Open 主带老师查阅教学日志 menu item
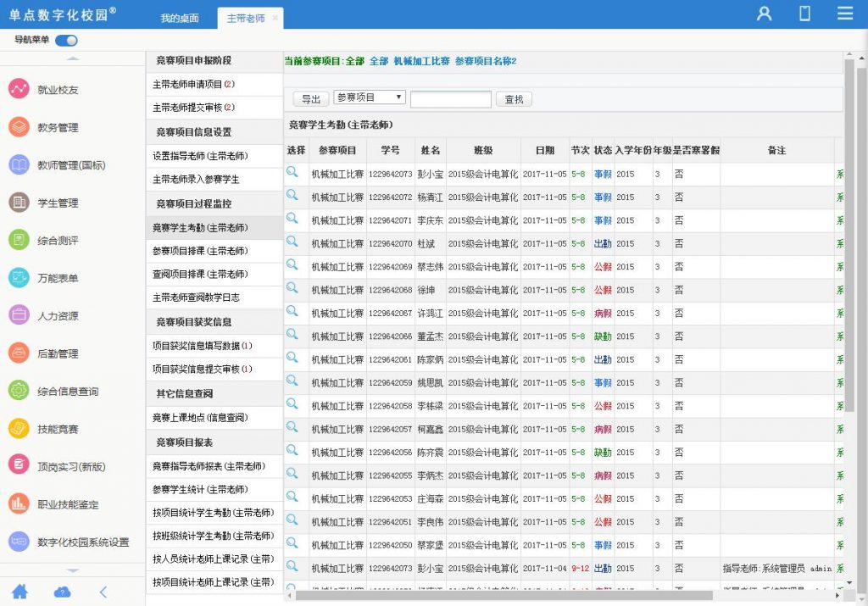 pyautogui.click(x=214, y=297)
